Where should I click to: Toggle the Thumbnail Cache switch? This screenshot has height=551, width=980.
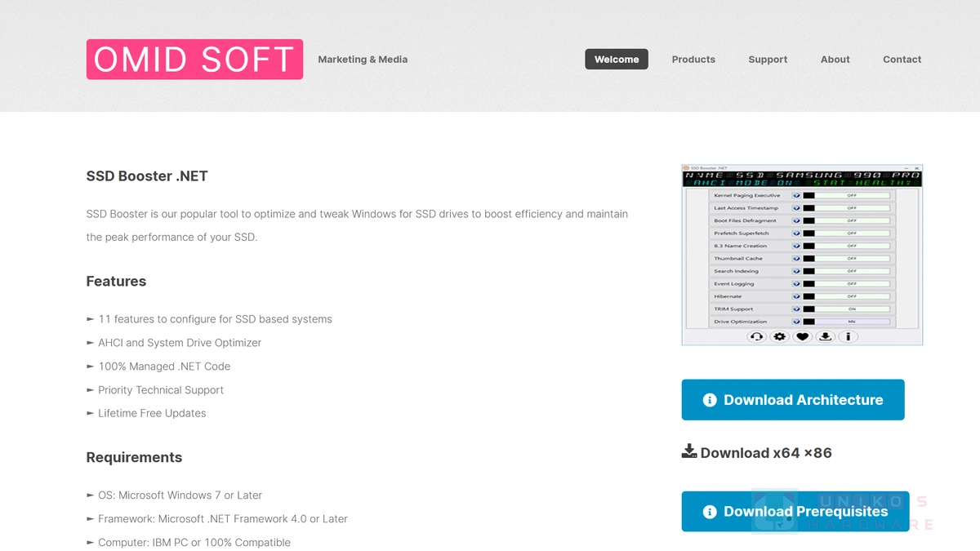point(847,259)
